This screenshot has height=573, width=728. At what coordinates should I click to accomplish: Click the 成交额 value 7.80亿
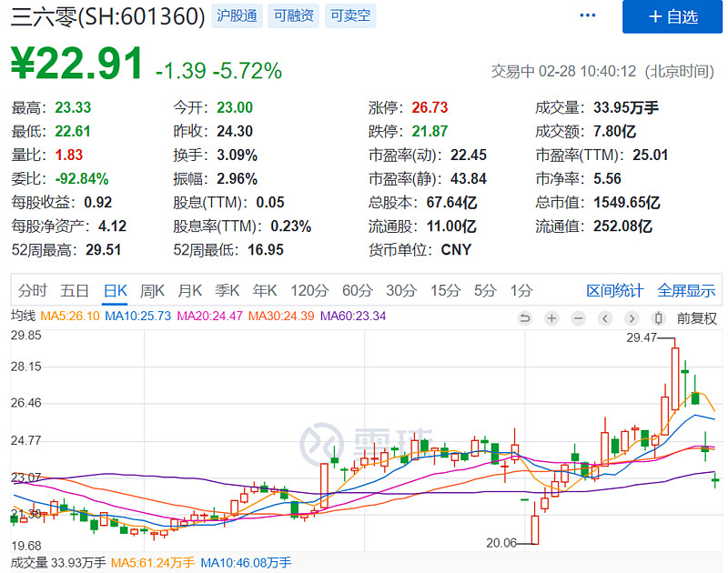point(614,131)
